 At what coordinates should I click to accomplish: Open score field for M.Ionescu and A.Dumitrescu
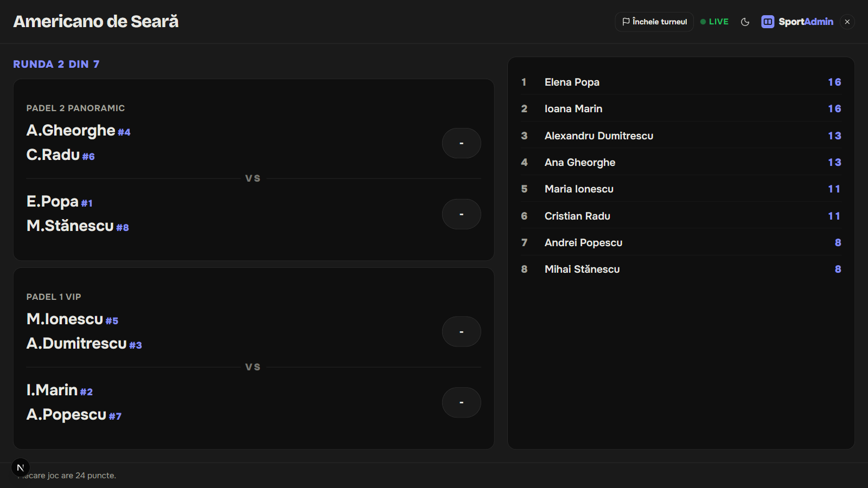tap(461, 331)
